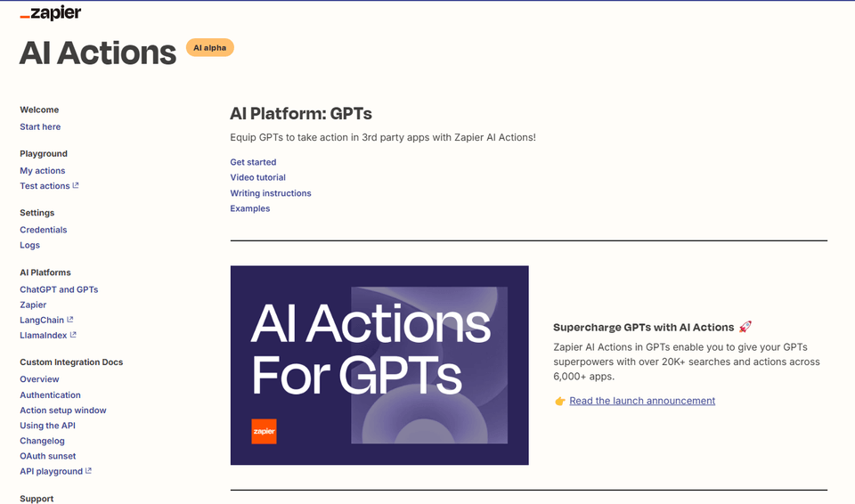Image resolution: width=855 pixels, height=504 pixels.
Task: Click the orange Zapier logo in banner
Action: (264, 432)
